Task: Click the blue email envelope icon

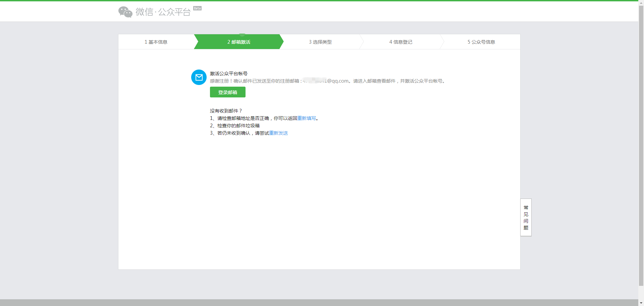Action: click(x=199, y=77)
